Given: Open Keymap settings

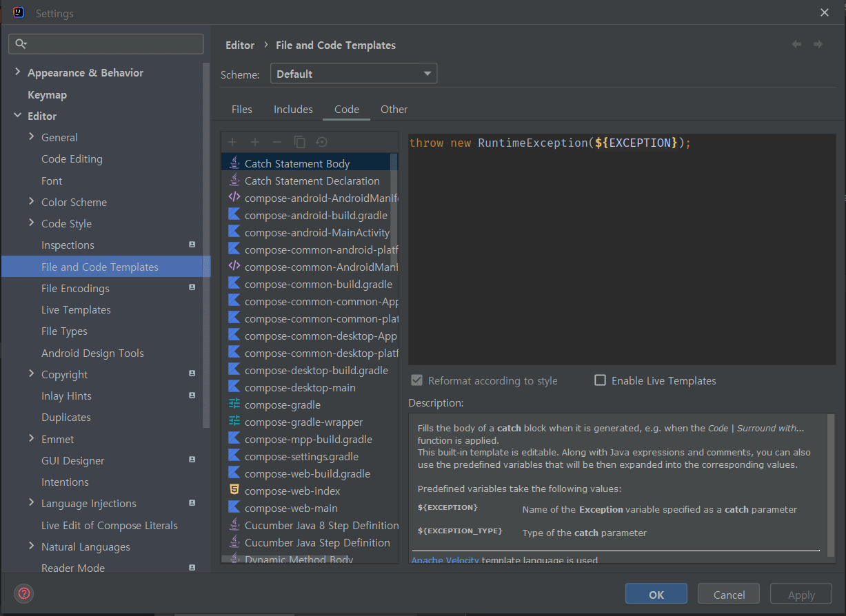Looking at the screenshot, I should click(x=47, y=94).
